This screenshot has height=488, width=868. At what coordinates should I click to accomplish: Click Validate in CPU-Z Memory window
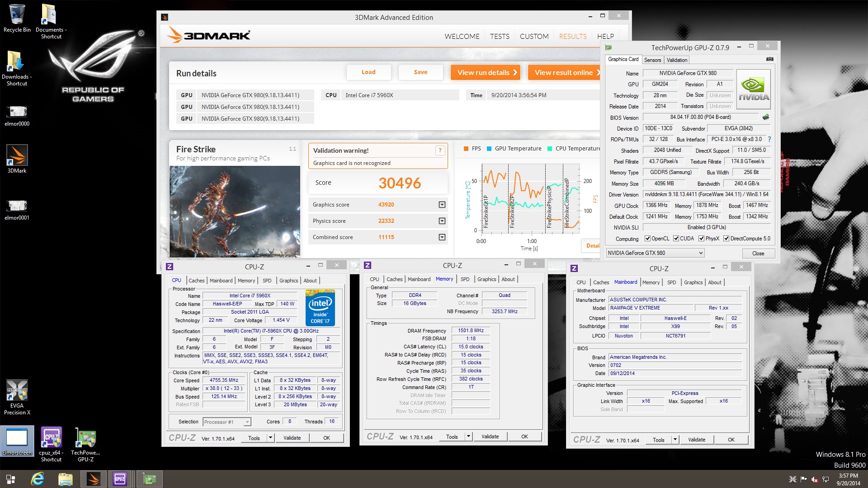pyautogui.click(x=490, y=436)
